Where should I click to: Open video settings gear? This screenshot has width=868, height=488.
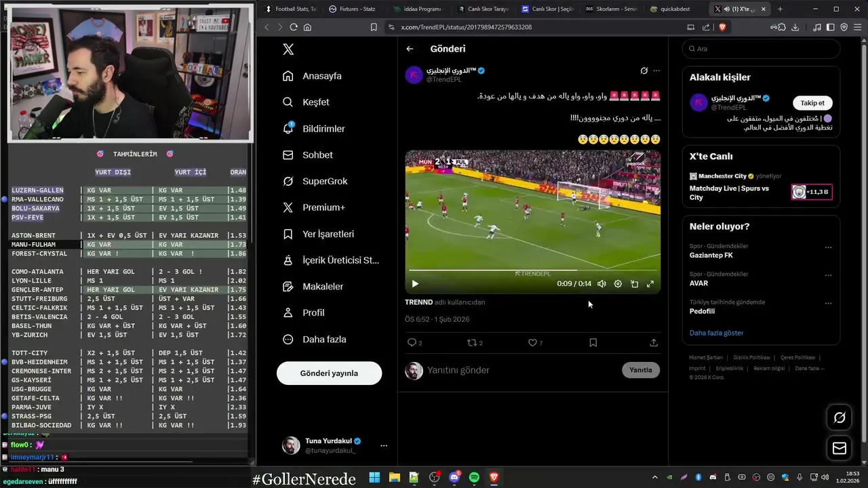618,284
